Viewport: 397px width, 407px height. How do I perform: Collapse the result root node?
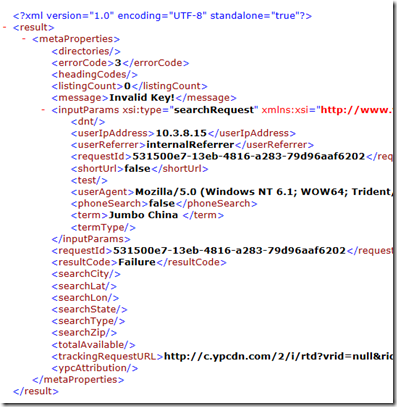[5, 27]
